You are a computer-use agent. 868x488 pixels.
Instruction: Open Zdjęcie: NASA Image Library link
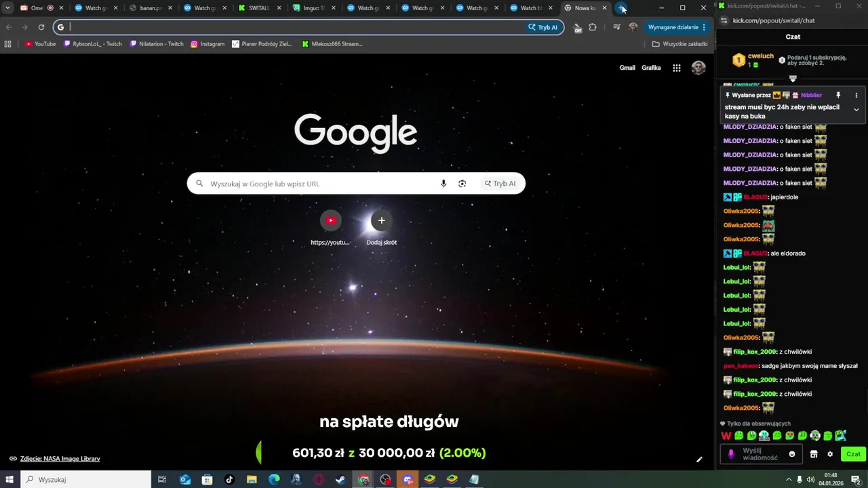click(x=60, y=459)
